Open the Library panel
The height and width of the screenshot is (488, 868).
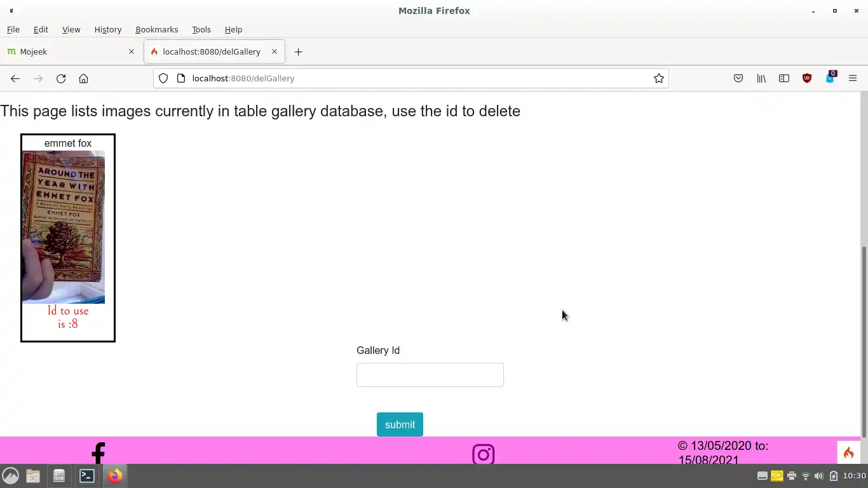pos(761,78)
